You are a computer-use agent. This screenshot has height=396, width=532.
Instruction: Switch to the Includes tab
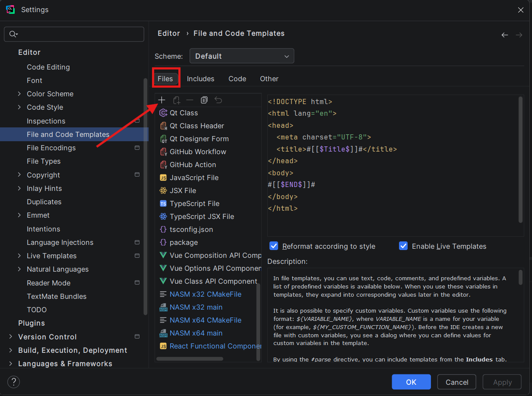coord(200,79)
